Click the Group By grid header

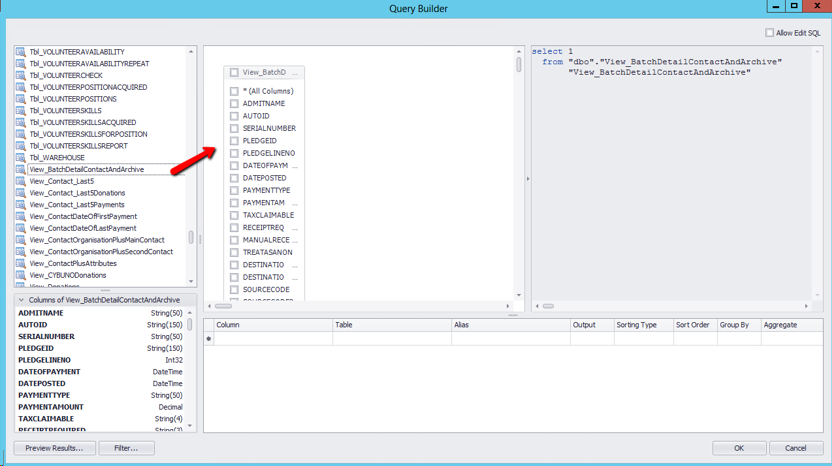739,325
